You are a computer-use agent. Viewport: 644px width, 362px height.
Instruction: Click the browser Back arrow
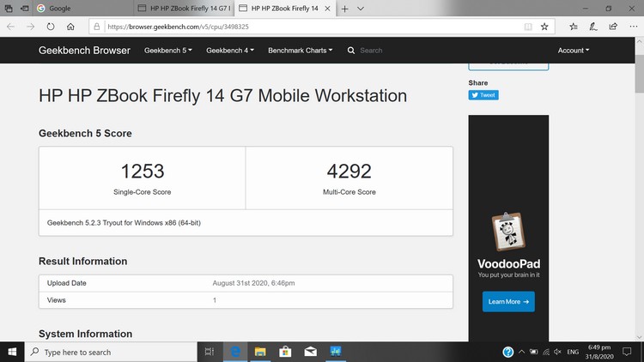click(10, 27)
